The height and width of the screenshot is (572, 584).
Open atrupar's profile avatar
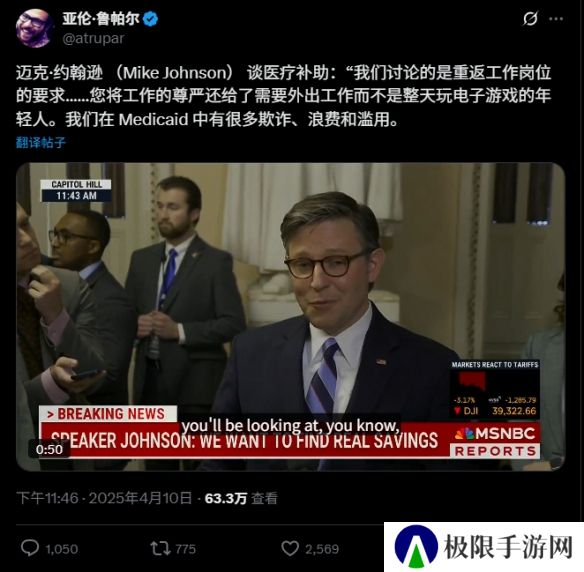(34, 28)
